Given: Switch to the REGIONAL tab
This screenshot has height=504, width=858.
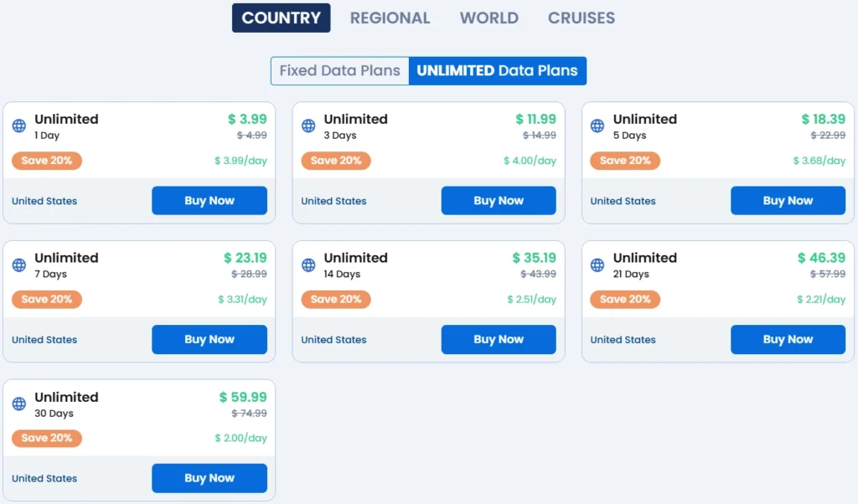Looking at the screenshot, I should pos(390,18).
